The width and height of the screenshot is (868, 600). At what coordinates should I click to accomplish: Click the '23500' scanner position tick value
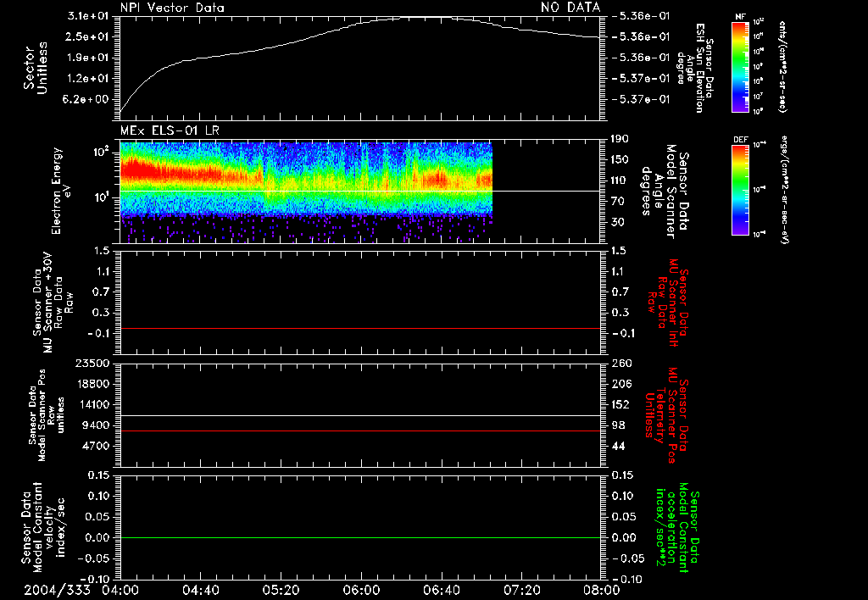[92, 364]
